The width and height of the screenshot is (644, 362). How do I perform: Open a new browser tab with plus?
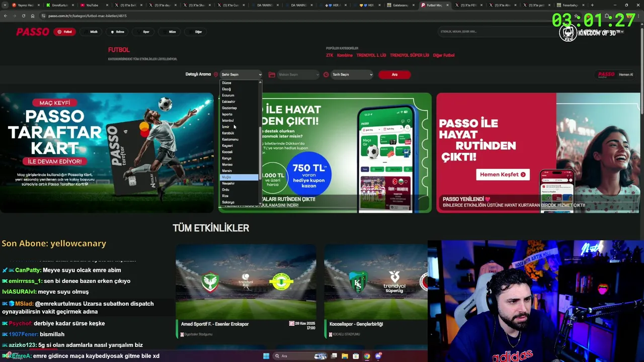pyautogui.click(x=592, y=5)
